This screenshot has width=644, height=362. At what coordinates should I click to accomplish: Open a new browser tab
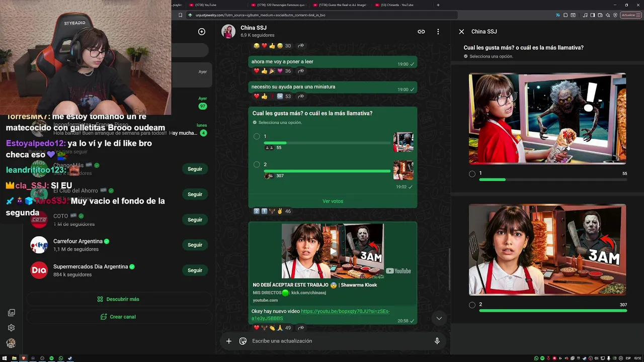point(438,5)
